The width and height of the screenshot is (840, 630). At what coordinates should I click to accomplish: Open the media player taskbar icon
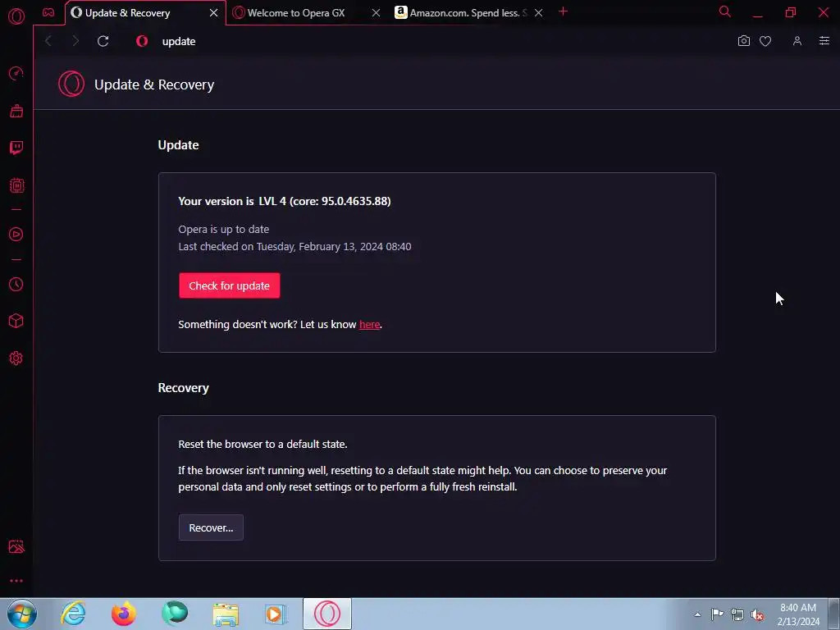coord(276,614)
